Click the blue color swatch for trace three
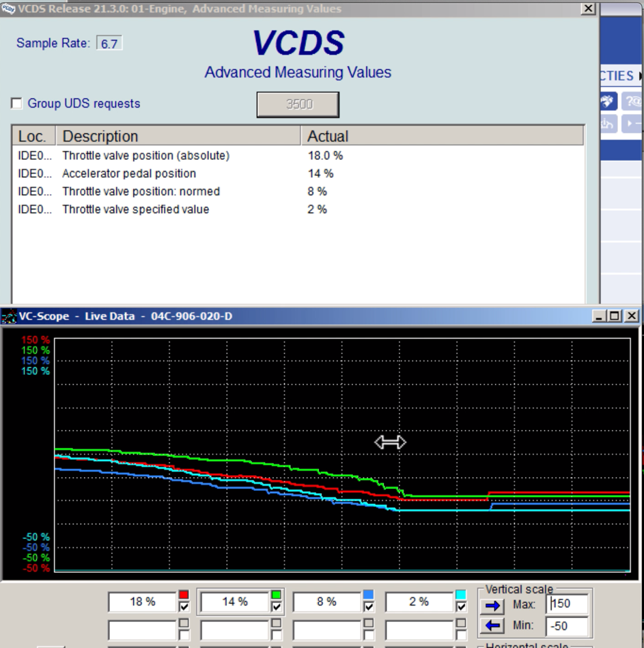644x648 pixels. 368,595
